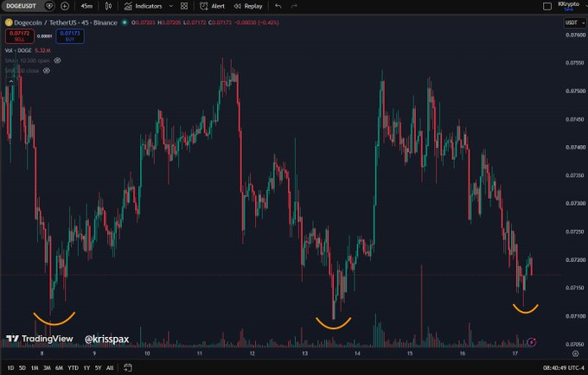
Task: Click the green market status dot
Action: click(125, 22)
